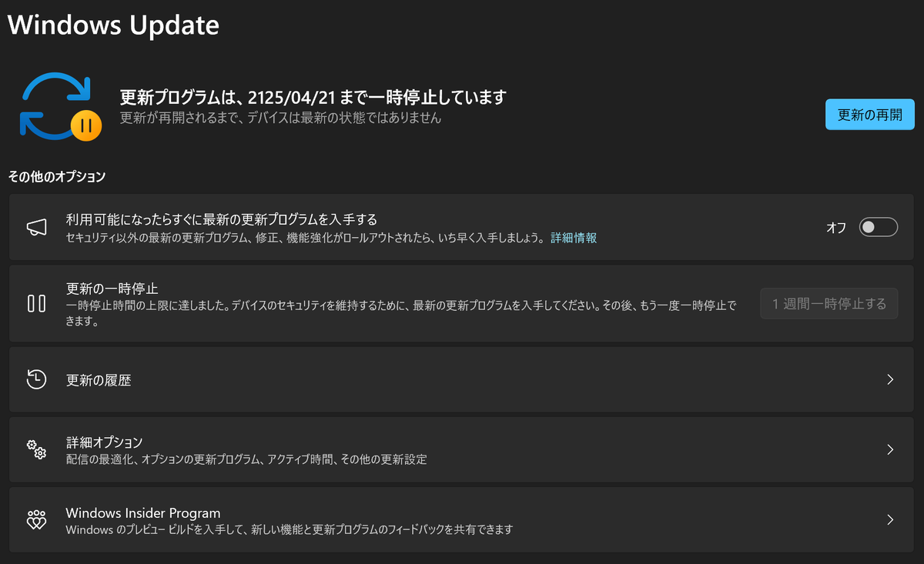This screenshot has height=564, width=924.
Task: Expand the 更新の履歴 chevron
Action: [x=890, y=379]
